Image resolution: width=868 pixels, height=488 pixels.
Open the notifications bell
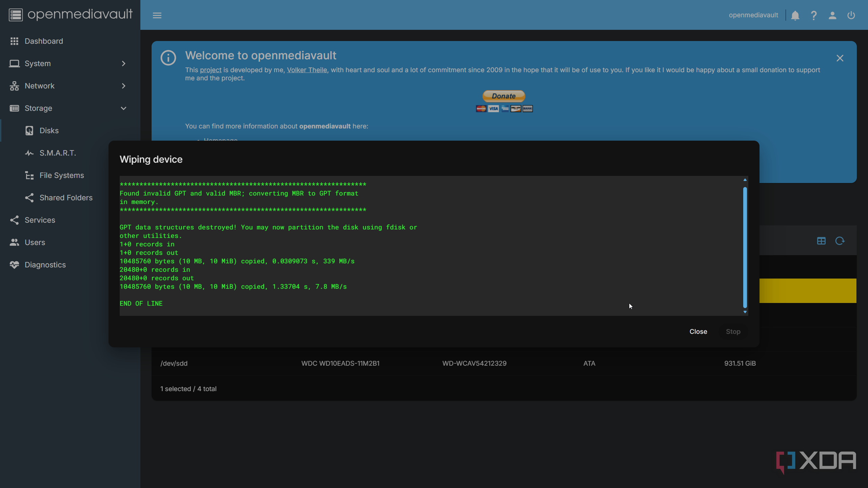coord(795,15)
